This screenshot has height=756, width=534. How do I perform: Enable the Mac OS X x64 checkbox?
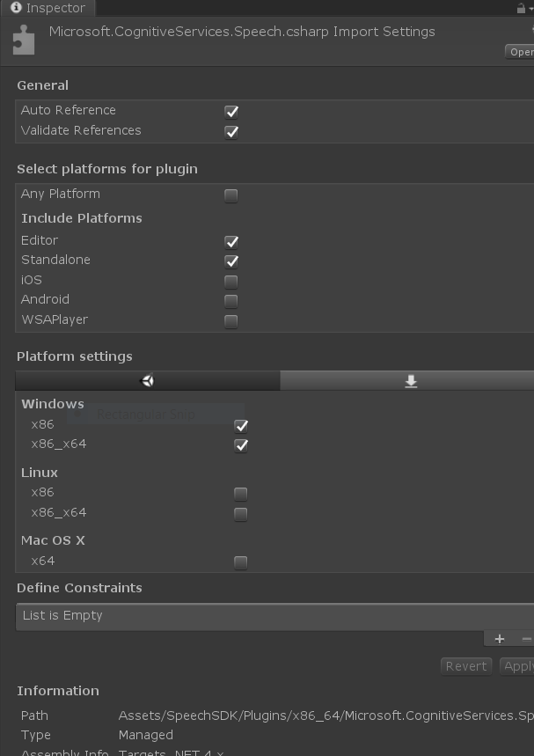tap(241, 561)
